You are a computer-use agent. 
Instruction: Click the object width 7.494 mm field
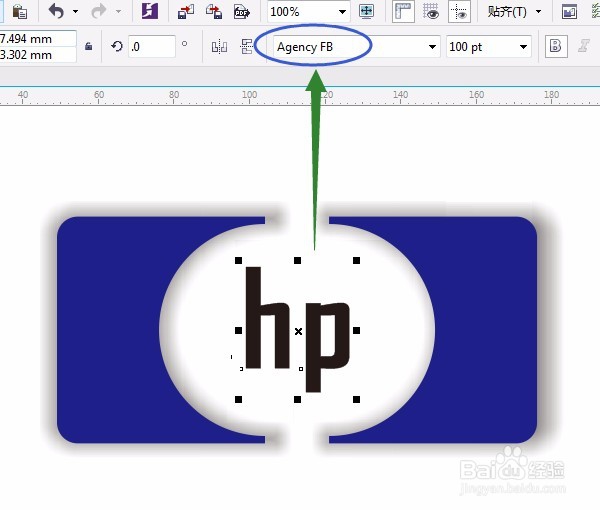[x=38, y=39]
